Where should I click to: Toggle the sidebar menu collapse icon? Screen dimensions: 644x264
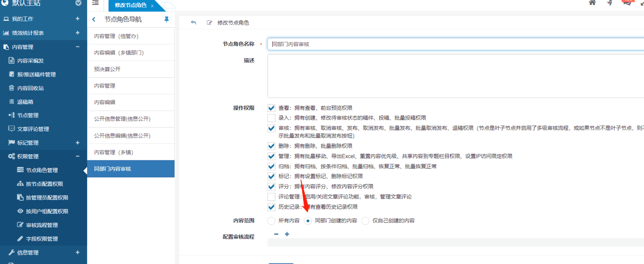tap(96, 3)
